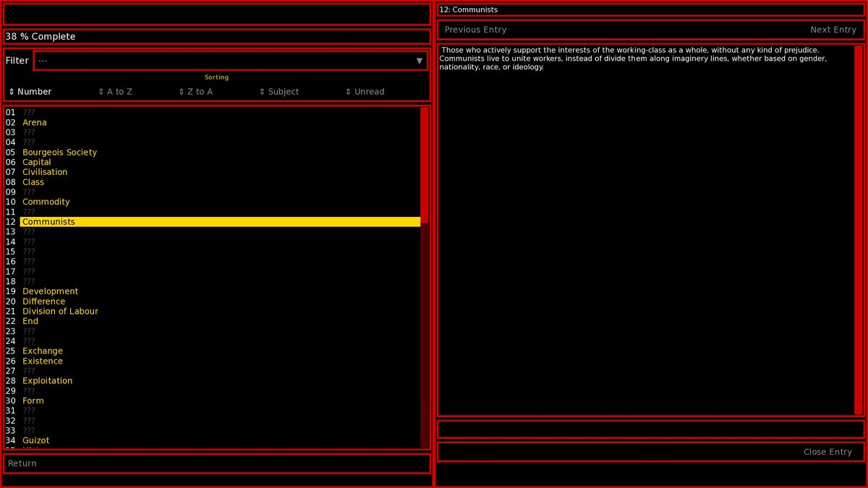Go to the Previous Entry
Image resolution: width=868 pixels, height=488 pixels.
[475, 30]
